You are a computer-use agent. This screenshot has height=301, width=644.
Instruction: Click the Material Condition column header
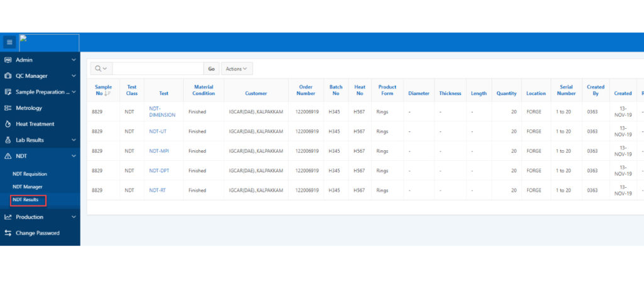pos(204,90)
